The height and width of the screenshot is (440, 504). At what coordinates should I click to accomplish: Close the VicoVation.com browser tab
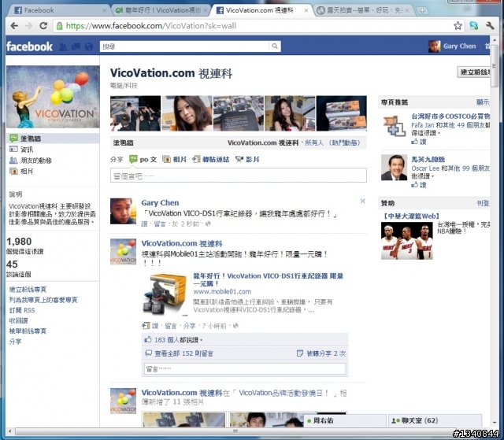coord(306,10)
